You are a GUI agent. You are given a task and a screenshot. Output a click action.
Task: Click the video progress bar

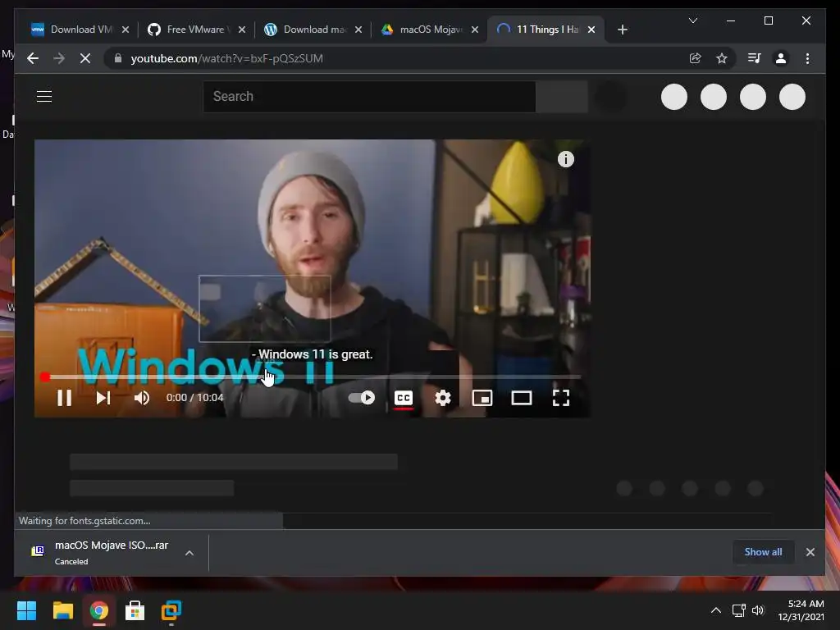313,377
